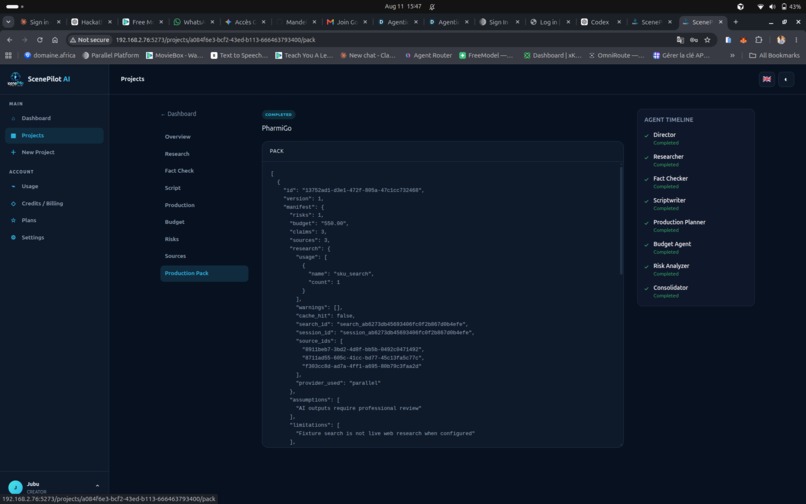Screen dimensions: 806x504
Task: Click the password key icon in address bar
Action: (693, 40)
